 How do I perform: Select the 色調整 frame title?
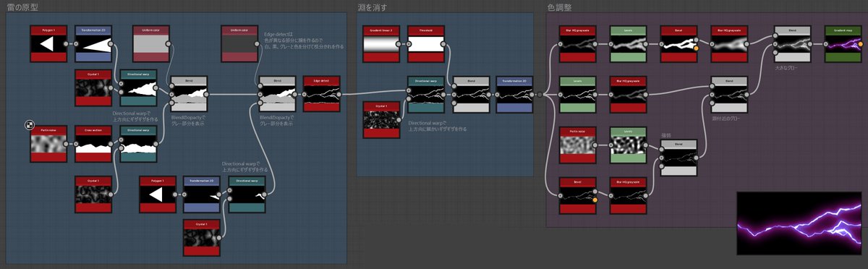click(559, 7)
